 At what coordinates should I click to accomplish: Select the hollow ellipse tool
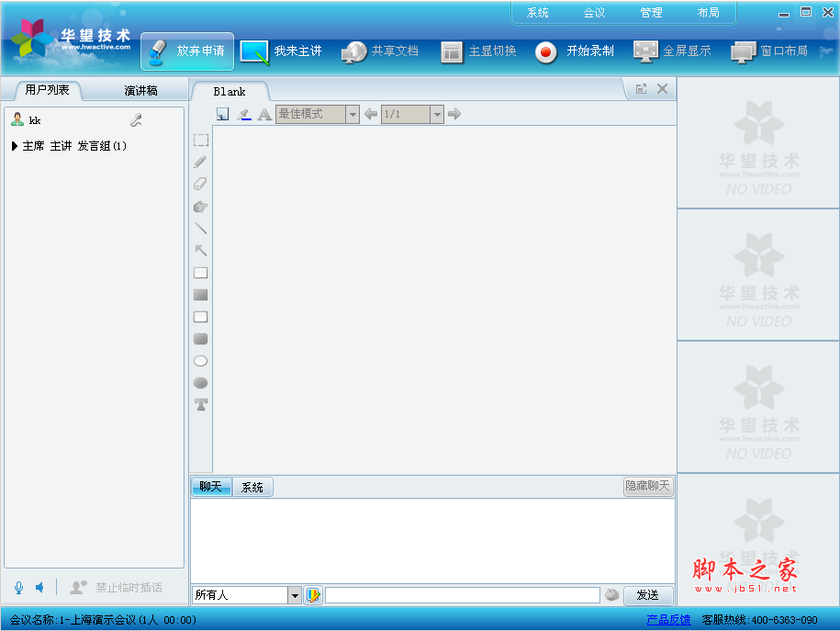point(201,361)
